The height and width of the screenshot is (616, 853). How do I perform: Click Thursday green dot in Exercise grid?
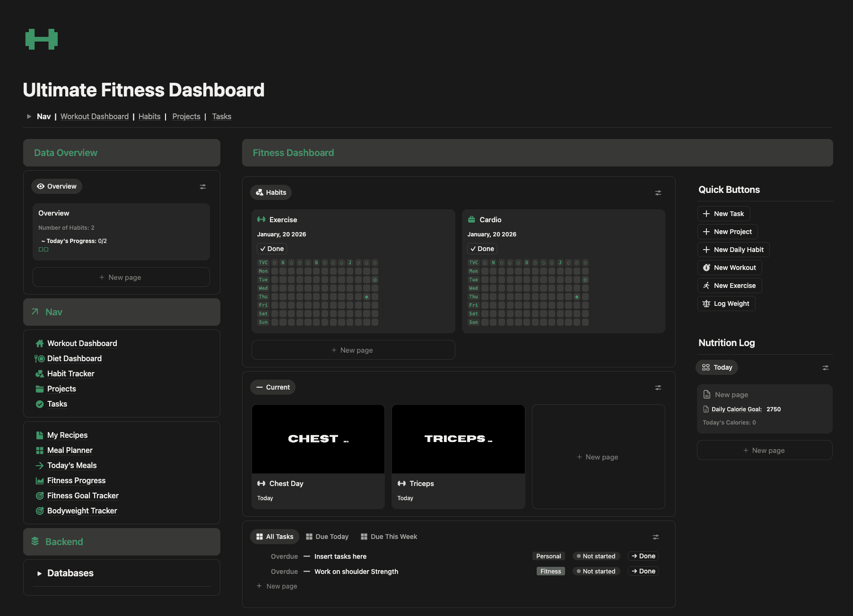(x=366, y=297)
